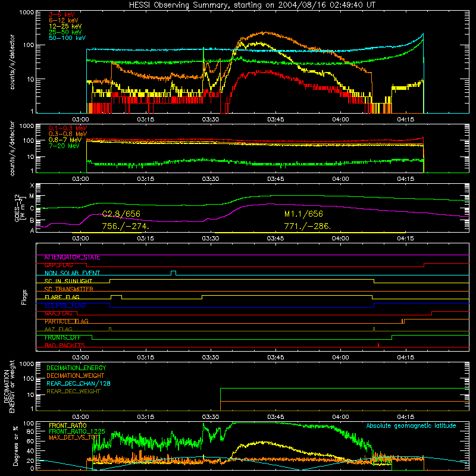Click the ATTENUATOR_STATE flag label
The width and height of the screenshot is (476, 476).
point(72,258)
